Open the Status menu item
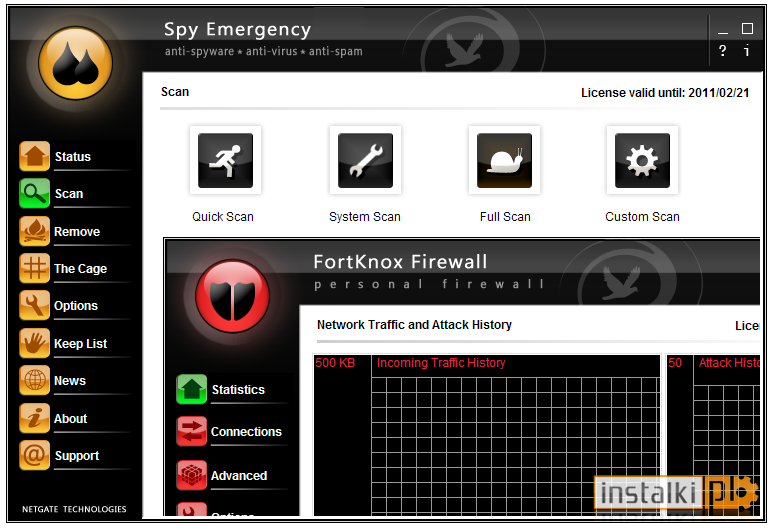Image resolution: width=771 pixels, height=530 pixels. (x=73, y=157)
